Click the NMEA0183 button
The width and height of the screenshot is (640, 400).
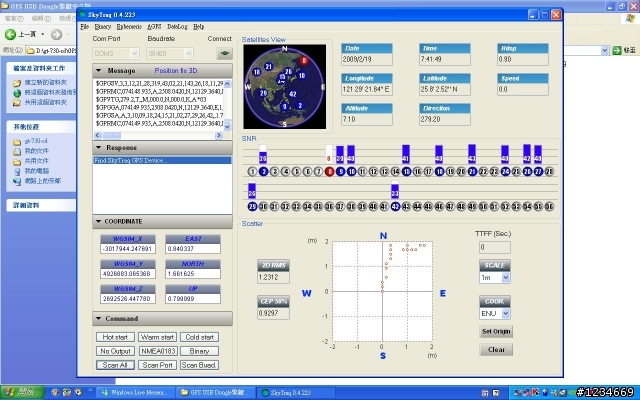tap(157, 351)
